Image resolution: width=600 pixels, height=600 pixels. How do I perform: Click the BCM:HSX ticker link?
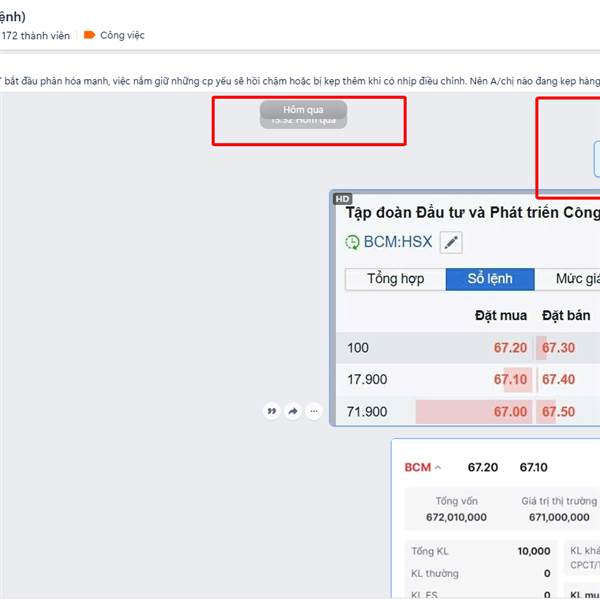click(397, 242)
